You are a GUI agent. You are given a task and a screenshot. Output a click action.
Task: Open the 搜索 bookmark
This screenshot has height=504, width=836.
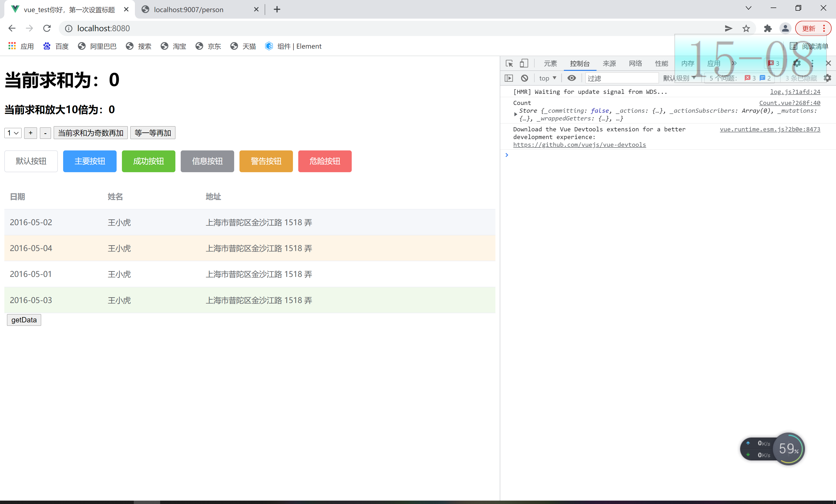pos(138,46)
